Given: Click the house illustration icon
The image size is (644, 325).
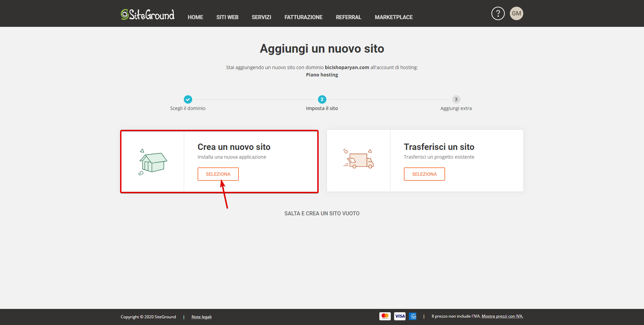Looking at the screenshot, I should tap(153, 162).
